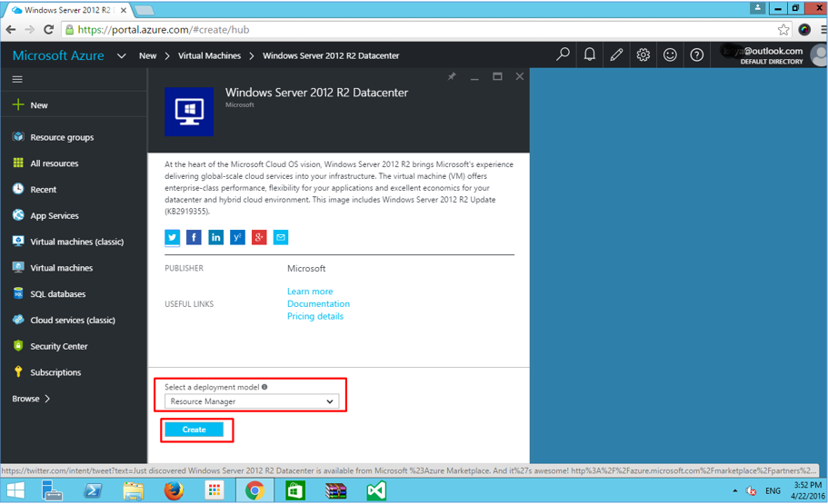
Task: Pin the blade with the pin icon
Action: (452, 76)
